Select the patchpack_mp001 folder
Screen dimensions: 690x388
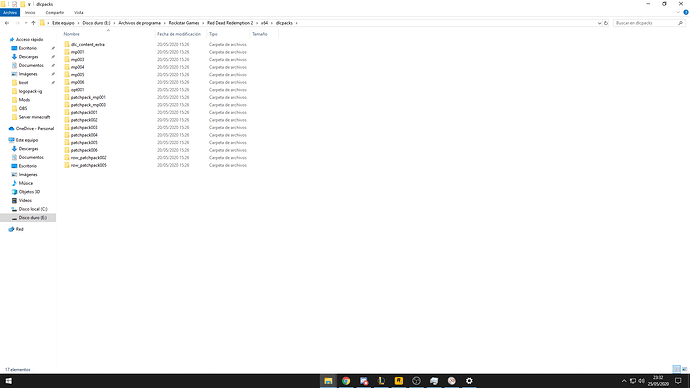coord(88,97)
